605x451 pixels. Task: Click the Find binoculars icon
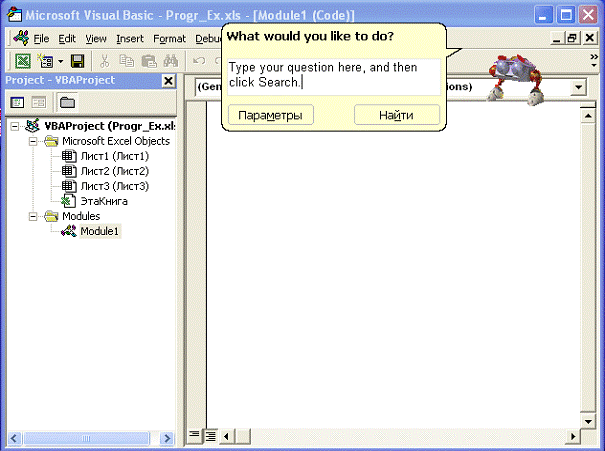pos(171,61)
